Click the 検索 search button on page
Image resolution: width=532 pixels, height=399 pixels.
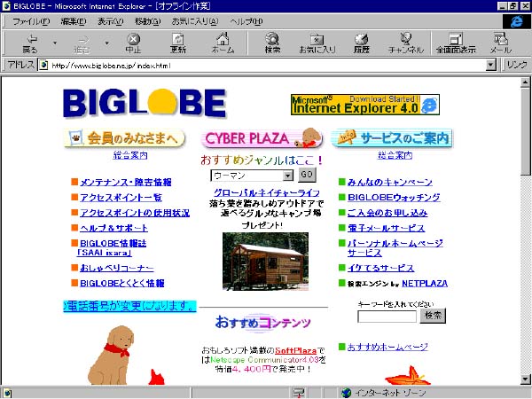(x=433, y=316)
